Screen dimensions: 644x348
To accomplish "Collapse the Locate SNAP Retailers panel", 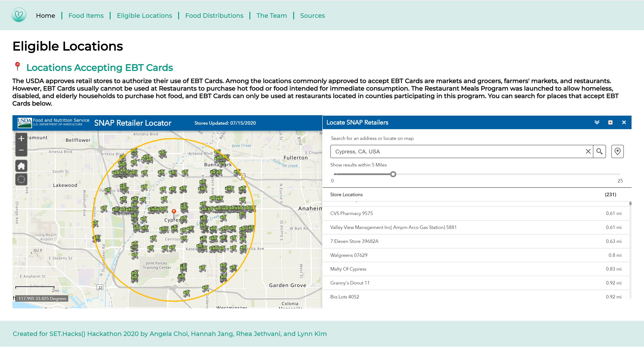I will pos(597,122).
